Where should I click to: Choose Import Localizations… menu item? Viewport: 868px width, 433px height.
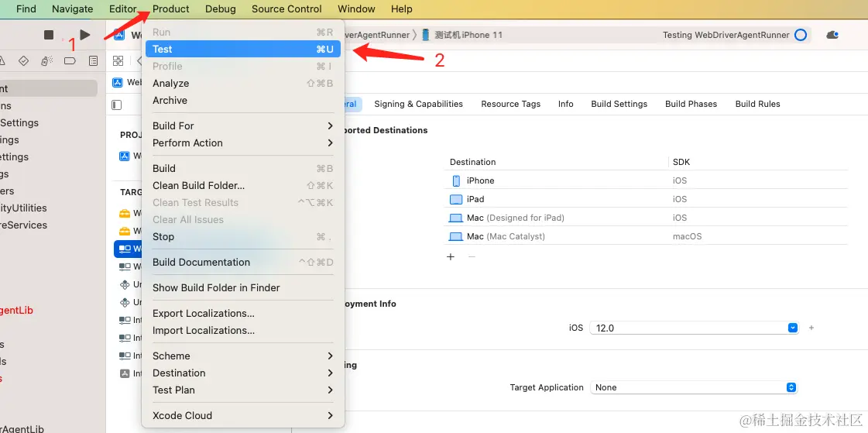(x=243, y=331)
